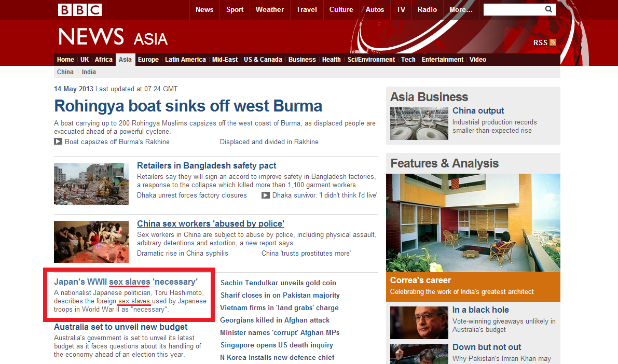
Task: Play video icon beside Boat capsizes off Burma's Rakhine
Action: [x=58, y=142]
